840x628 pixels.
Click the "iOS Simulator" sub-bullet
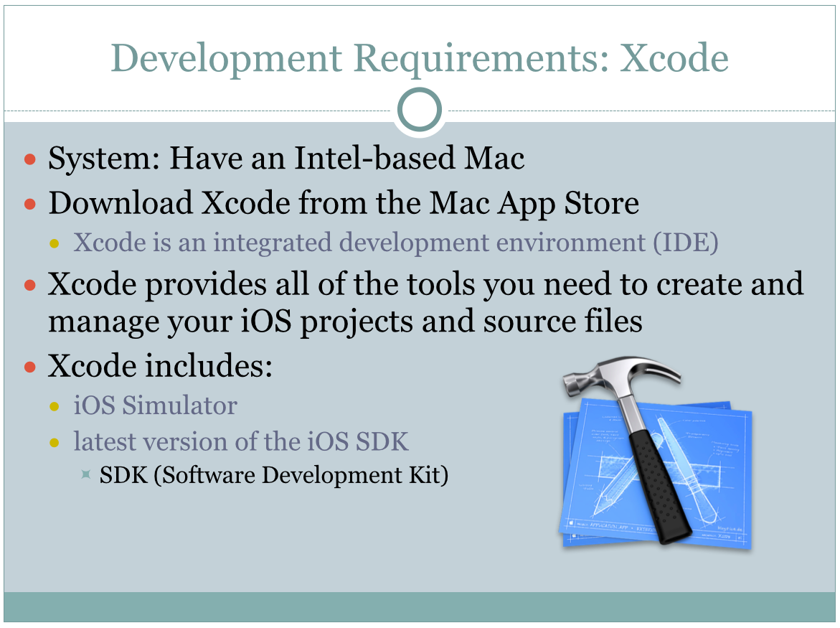pos(156,406)
